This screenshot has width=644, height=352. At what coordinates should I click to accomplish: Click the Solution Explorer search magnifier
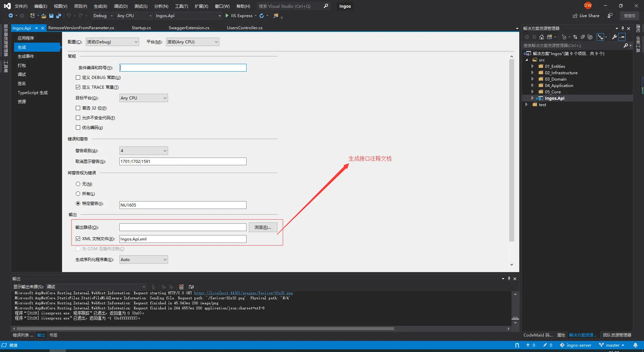pos(626,45)
